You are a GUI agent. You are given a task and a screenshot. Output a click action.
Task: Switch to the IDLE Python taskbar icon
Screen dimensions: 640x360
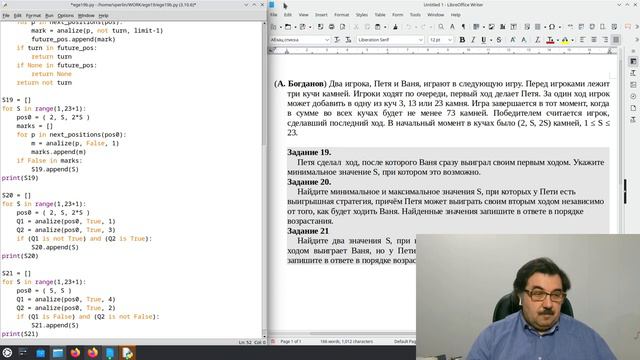[x=127, y=353]
